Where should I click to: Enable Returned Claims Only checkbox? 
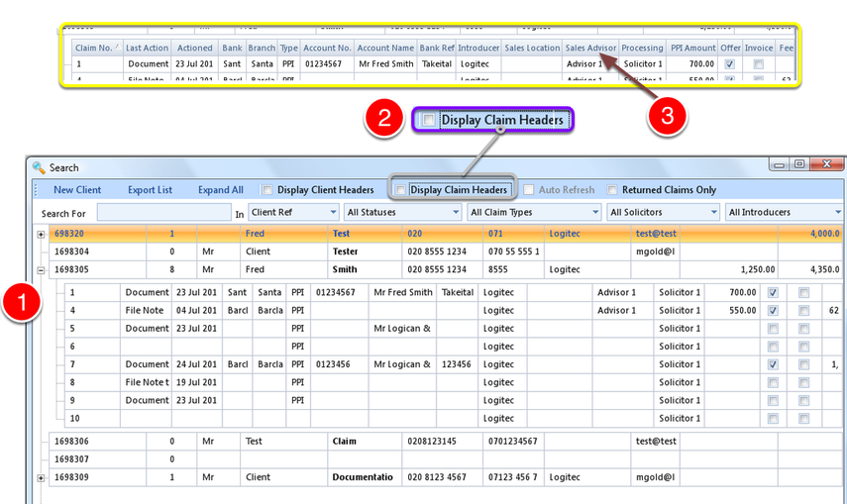[612, 189]
